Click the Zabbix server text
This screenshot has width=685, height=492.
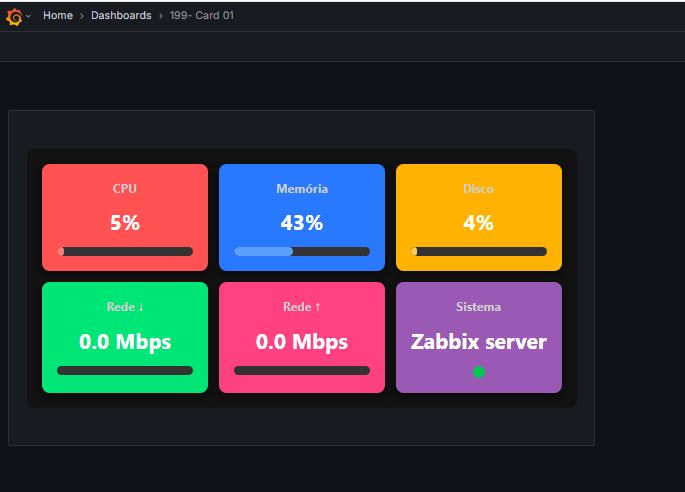coord(478,342)
